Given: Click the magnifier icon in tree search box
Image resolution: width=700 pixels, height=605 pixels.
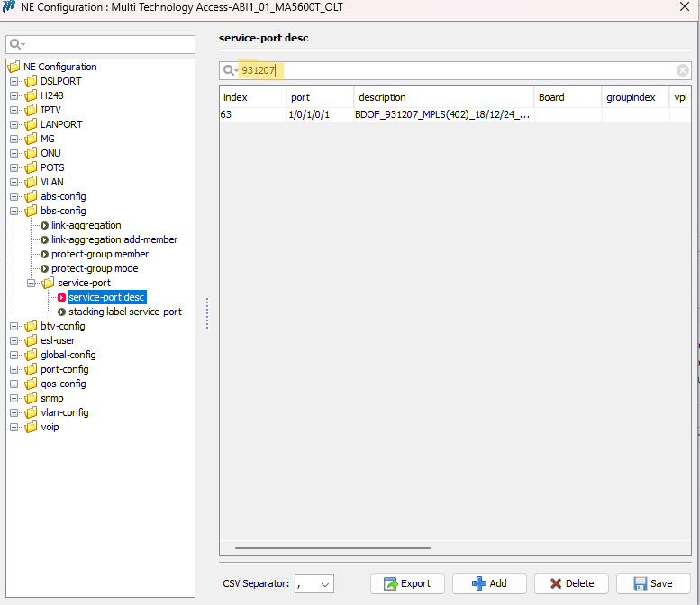Looking at the screenshot, I should click(16, 44).
